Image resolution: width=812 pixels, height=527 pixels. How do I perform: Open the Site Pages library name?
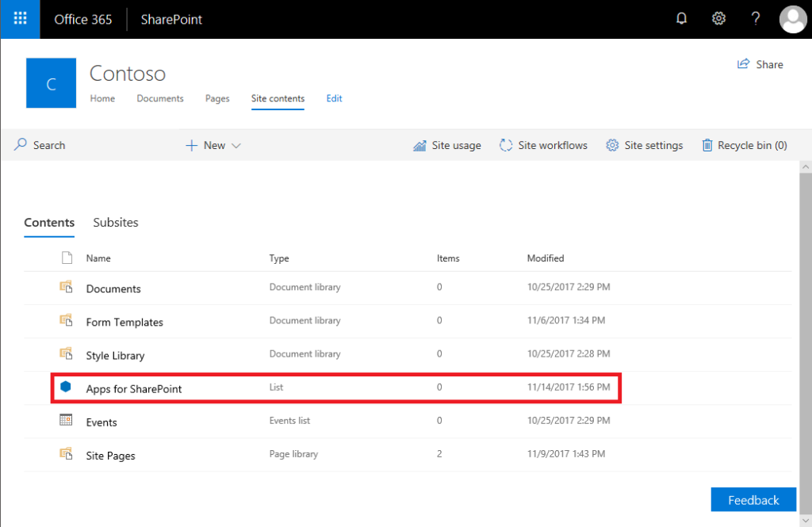tap(110, 456)
